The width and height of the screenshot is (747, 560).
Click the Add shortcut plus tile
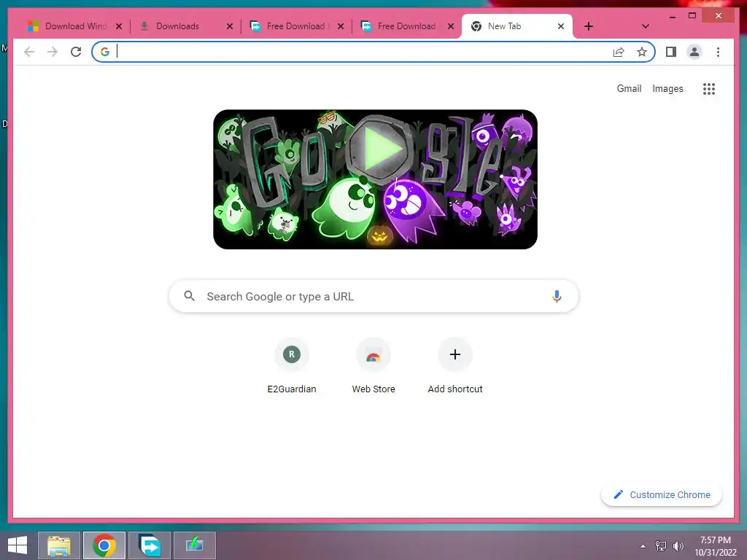455,366
